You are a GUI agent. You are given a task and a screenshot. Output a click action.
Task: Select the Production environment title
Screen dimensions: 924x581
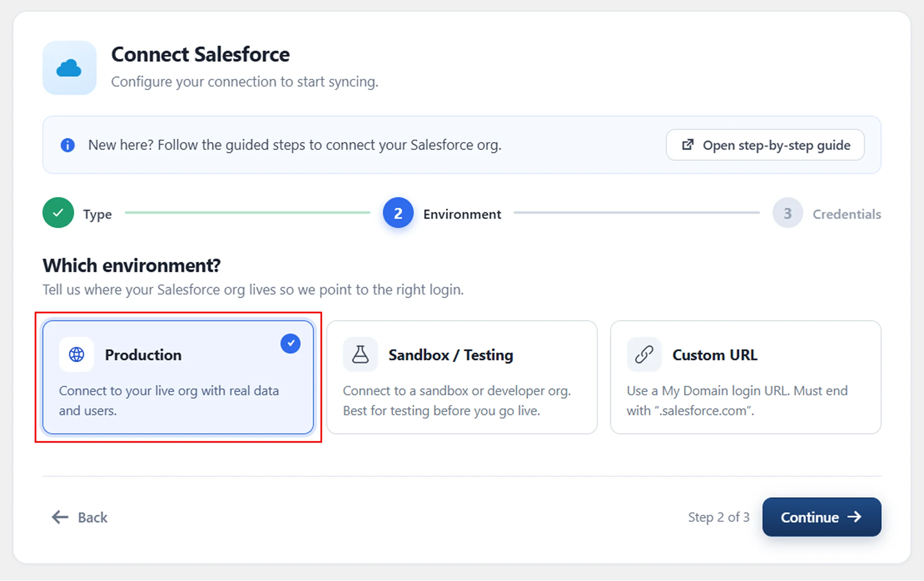tap(143, 355)
